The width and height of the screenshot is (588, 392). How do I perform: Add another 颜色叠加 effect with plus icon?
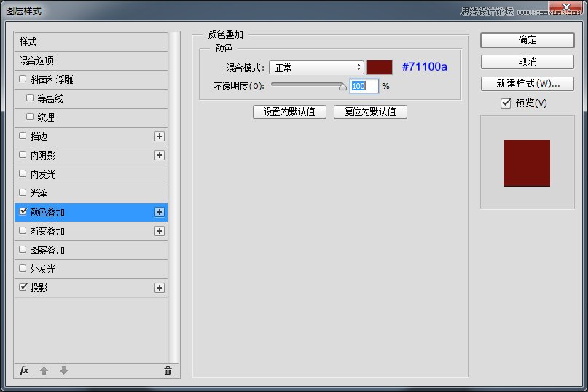point(160,212)
